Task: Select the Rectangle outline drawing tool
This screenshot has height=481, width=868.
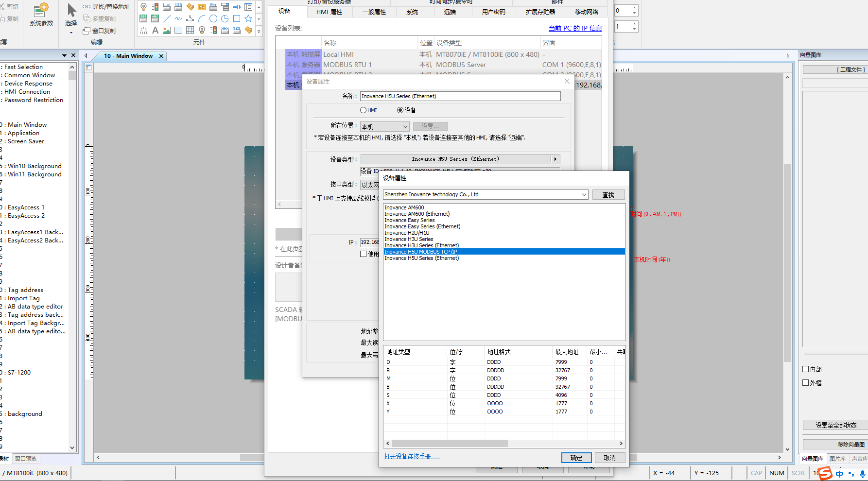Action: 237,18
